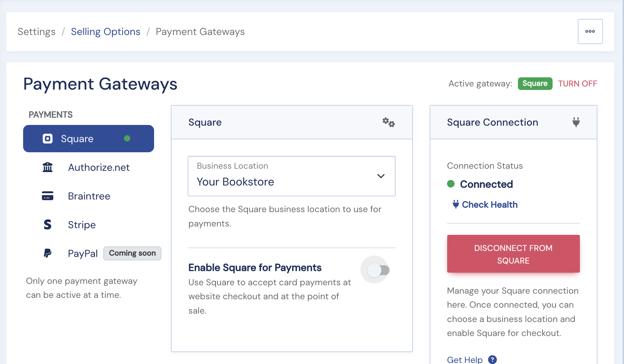Click the PayPal logo icon
The width and height of the screenshot is (624, 364).
tap(48, 253)
